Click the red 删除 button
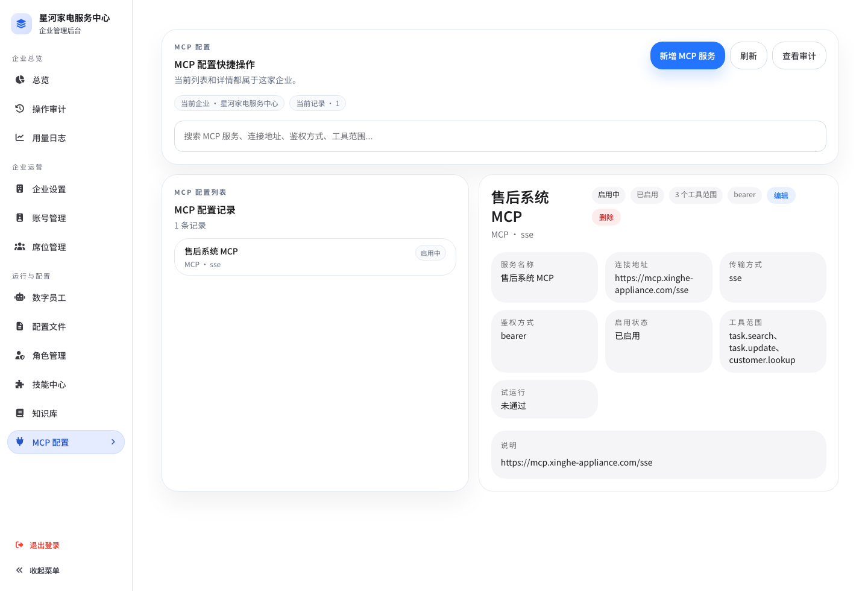Screen dimensions: 868x591 click(x=606, y=217)
